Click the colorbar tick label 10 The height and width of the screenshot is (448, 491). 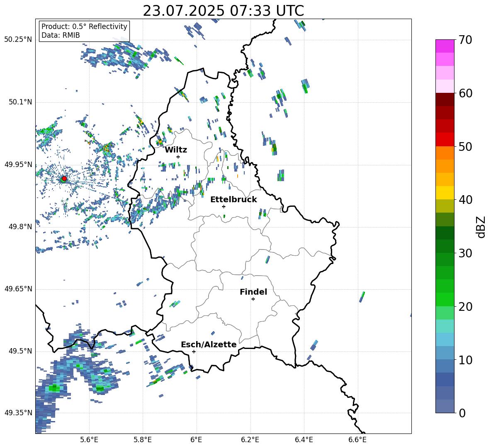point(465,360)
